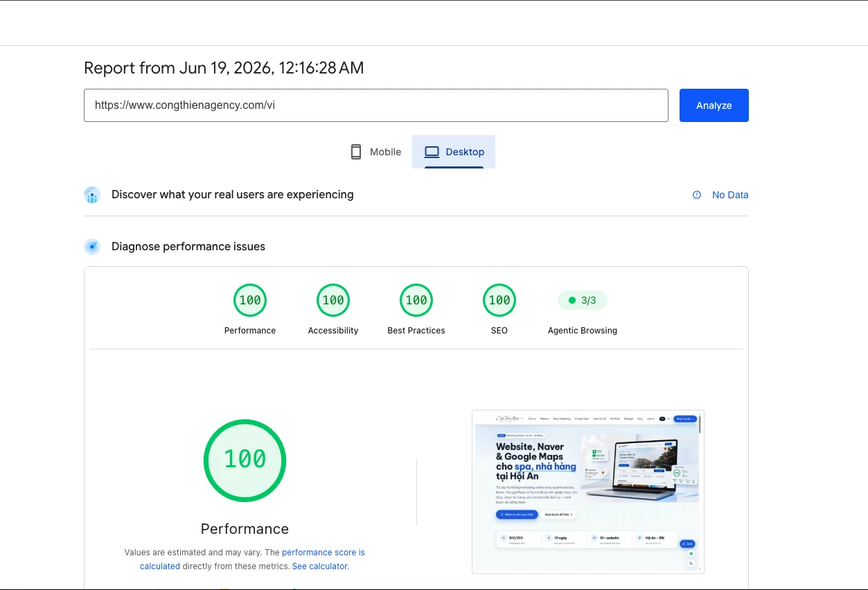
Task: Switch to the Mobile tab
Action: tap(375, 152)
